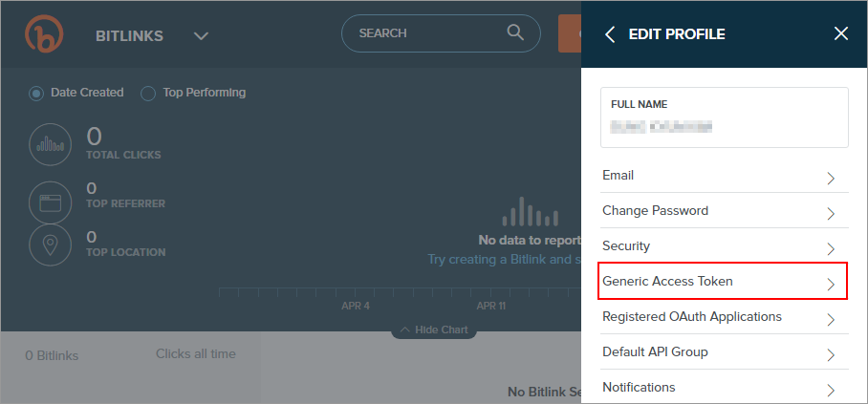Click the 'Clicks all time' label

196,353
